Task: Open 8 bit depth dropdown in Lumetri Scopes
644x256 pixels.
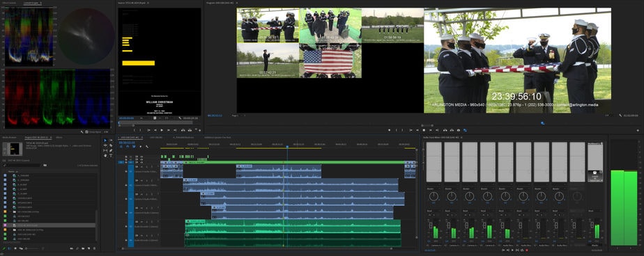Action: point(106,132)
